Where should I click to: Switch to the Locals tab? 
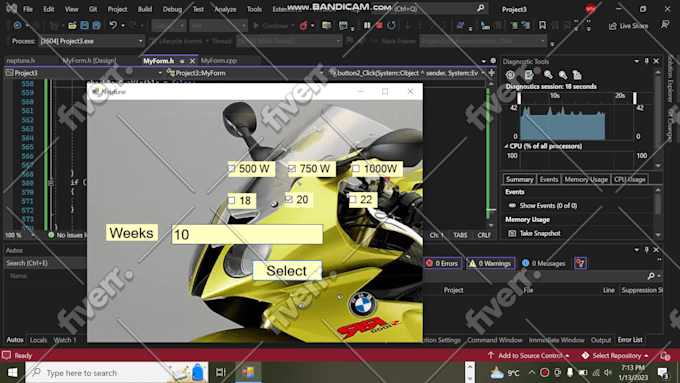(38, 340)
